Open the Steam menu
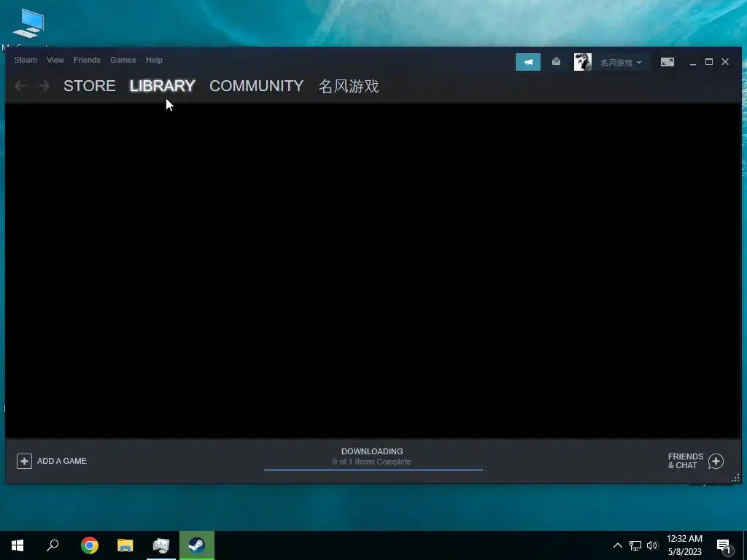This screenshot has height=560, width=747. [x=26, y=60]
